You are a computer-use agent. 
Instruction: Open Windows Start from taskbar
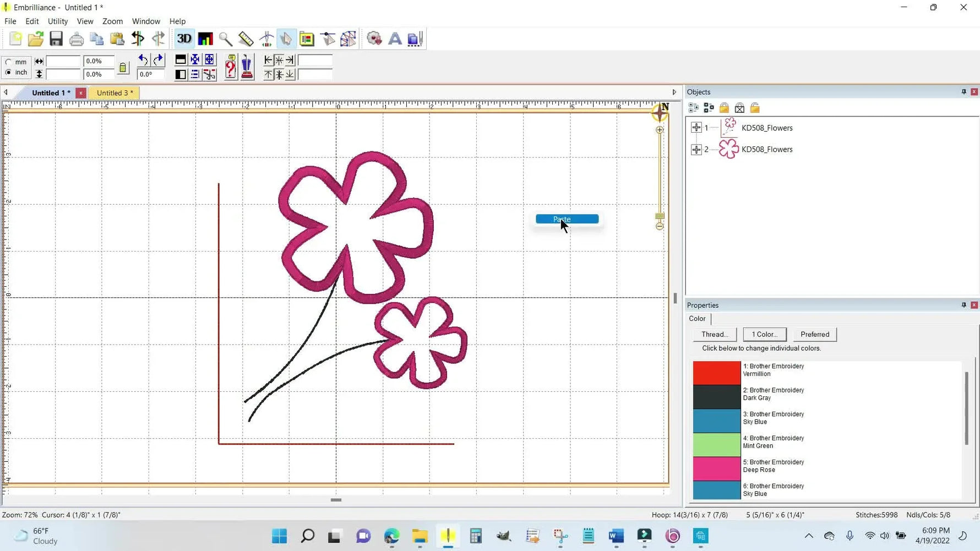tap(280, 536)
